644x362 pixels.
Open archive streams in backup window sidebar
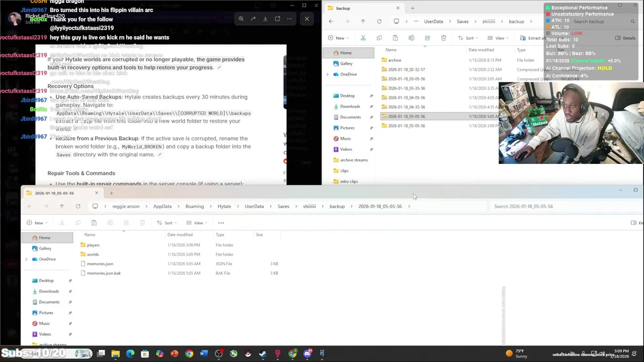coord(354,160)
